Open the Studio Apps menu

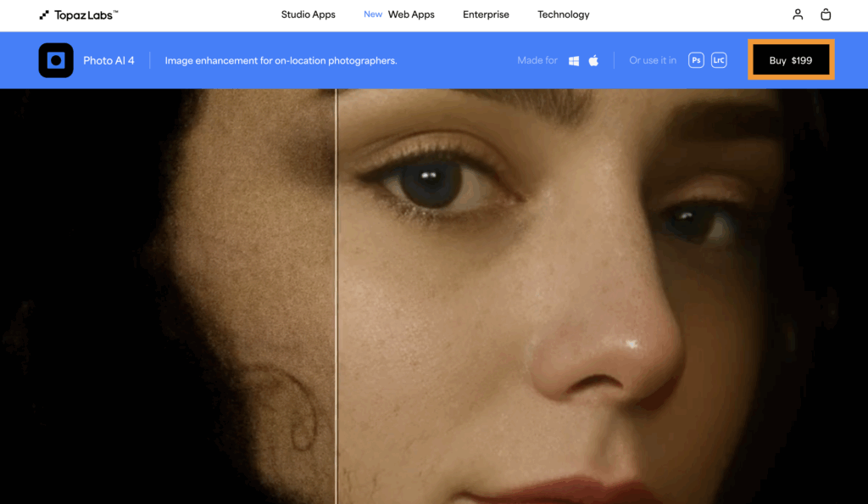coord(309,14)
